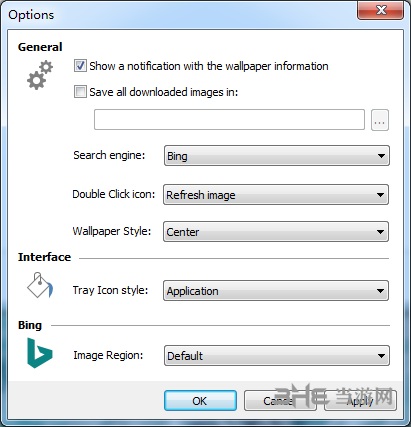This screenshot has height=427, width=411.
Task: Click the Show a notification label text
Action: 209,66
